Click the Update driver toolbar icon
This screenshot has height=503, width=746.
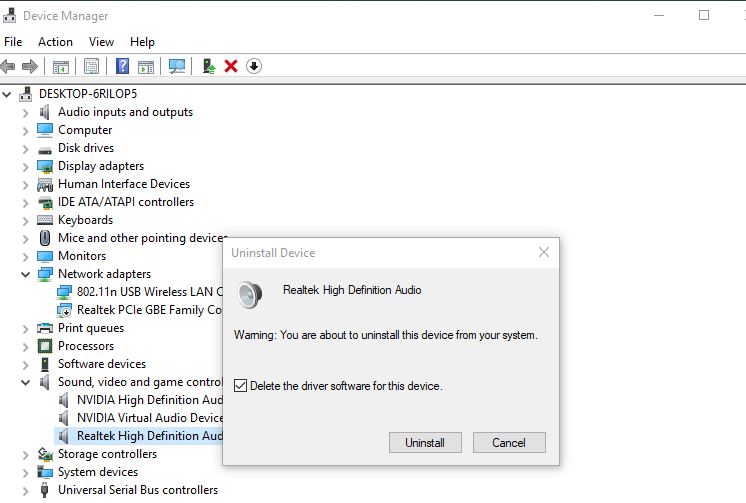209,66
